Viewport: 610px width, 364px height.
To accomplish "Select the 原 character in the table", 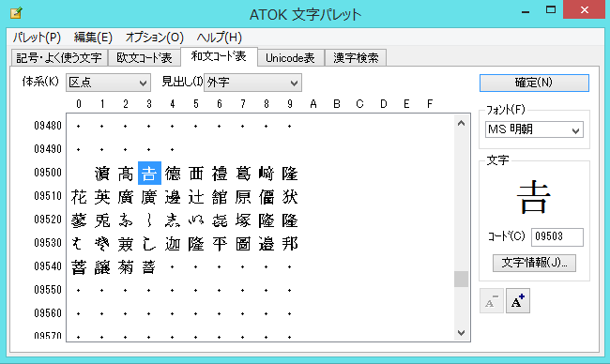I will [243, 197].
